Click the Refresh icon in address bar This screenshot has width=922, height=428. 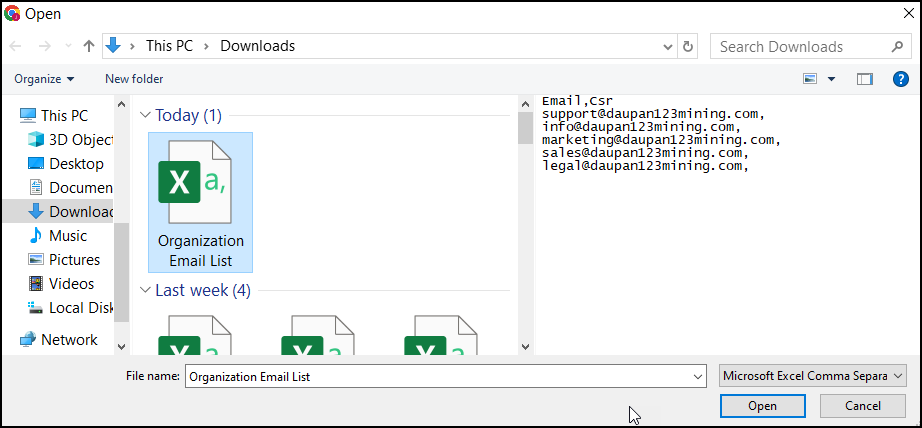[x=687, y=46]
